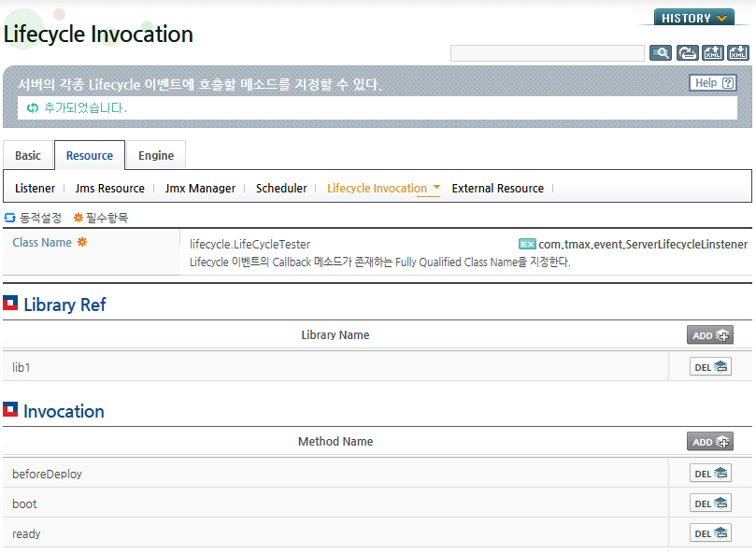Click the com.tmax.event.ServerLifecycleLinstener example text

[x=643, y=245]
